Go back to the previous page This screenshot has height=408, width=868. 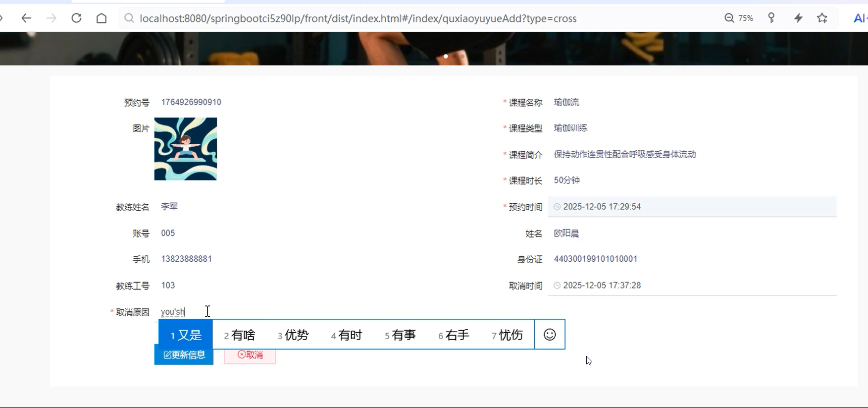(x=26, y=18)
